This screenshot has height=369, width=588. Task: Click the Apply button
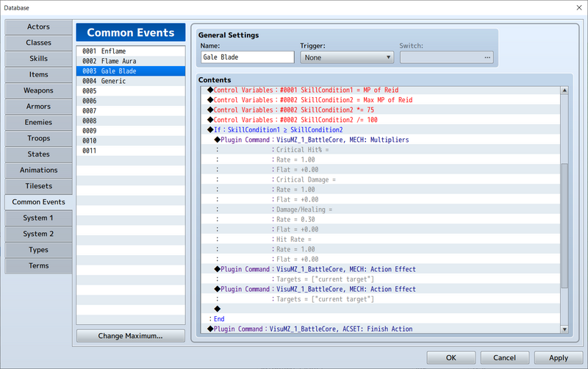pos(558,358)
